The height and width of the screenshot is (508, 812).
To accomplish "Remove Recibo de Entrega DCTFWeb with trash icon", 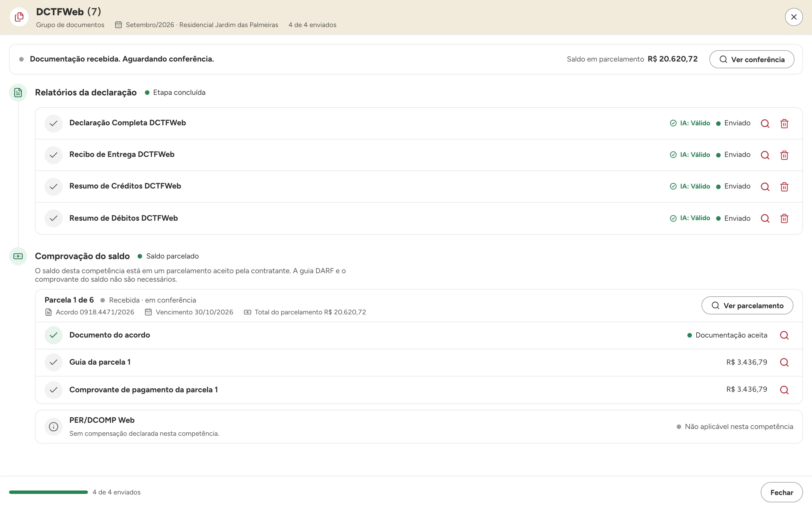I will pyautogui.click(x=784, y=155).
